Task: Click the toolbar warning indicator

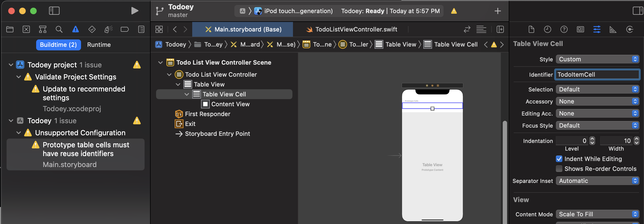Action: click(454, 11)
